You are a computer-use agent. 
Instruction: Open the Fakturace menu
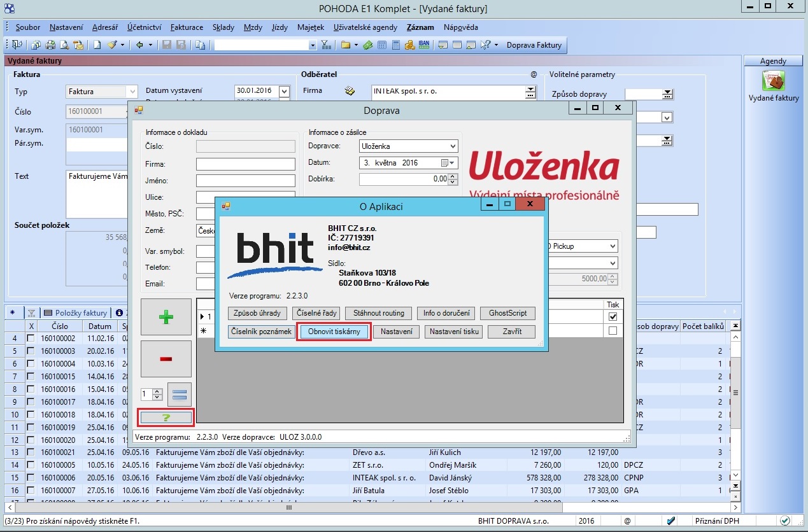(187, 27)
